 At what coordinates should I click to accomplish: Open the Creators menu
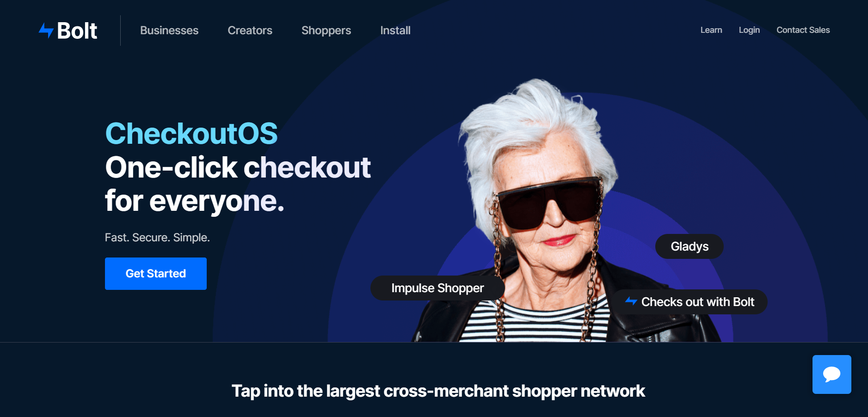250,31
